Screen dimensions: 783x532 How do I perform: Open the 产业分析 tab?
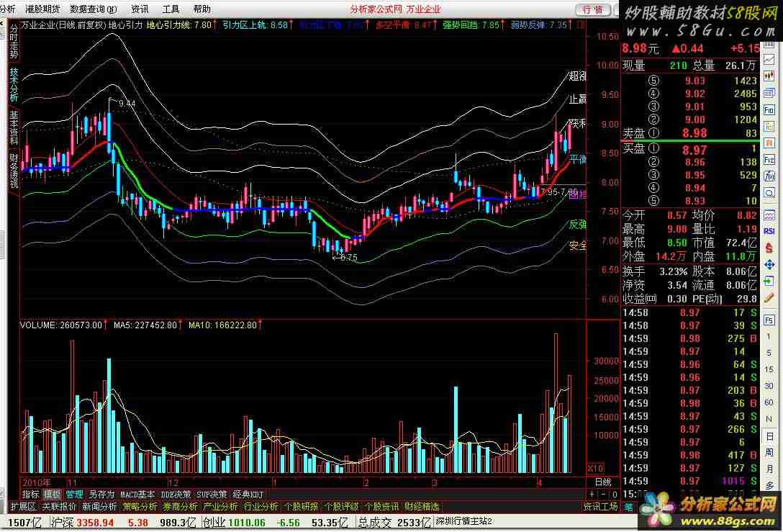(220, 507)
